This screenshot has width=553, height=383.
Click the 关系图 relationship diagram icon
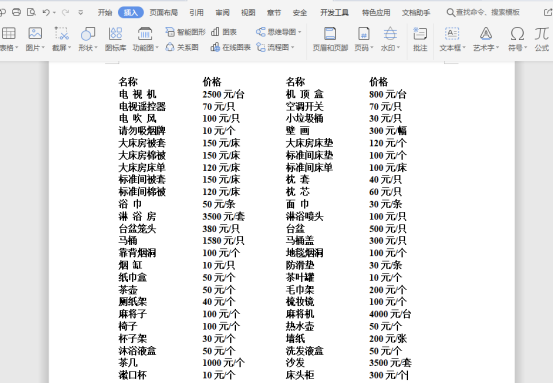pyautogui.click(x=182, y=47)
